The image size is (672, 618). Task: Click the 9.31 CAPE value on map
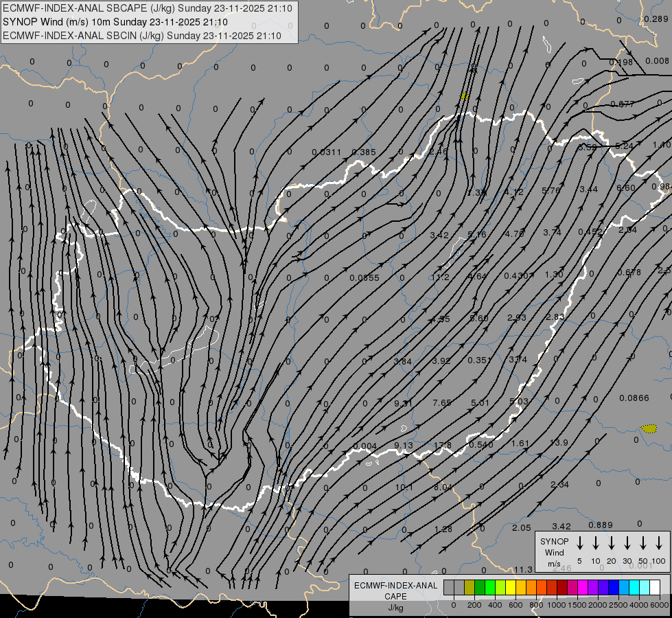(404, 403)
